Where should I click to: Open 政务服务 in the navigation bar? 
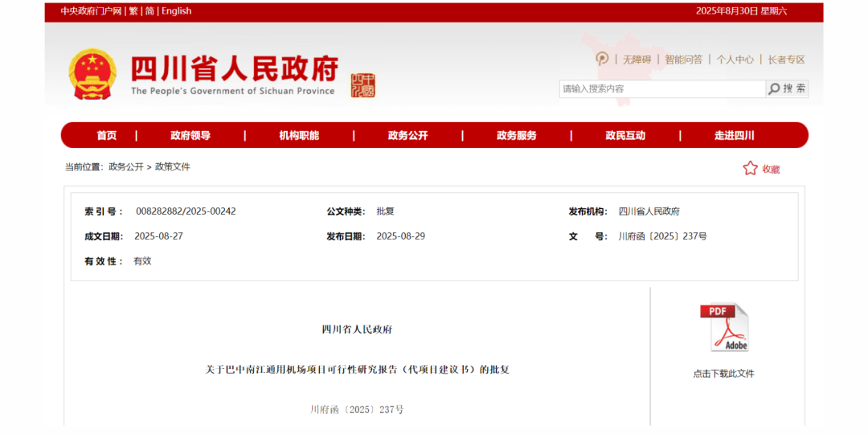pos(517,135)
